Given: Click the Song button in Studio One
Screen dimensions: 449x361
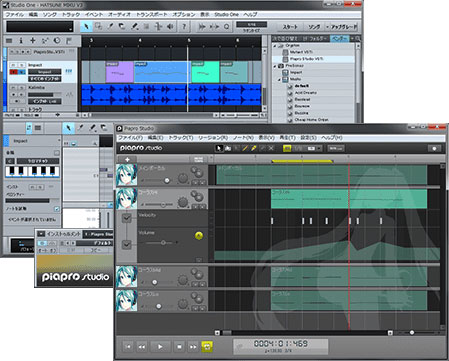Looking at the screenshot, I should click(x=314, y=27).
